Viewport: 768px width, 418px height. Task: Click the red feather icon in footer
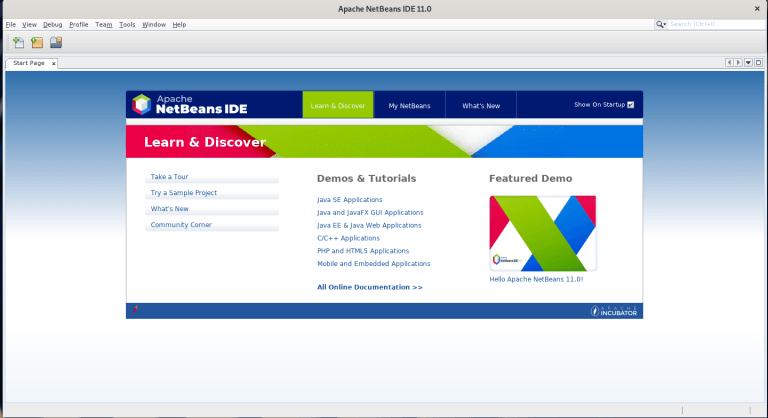pyautogui.click(x=135, y=309)
